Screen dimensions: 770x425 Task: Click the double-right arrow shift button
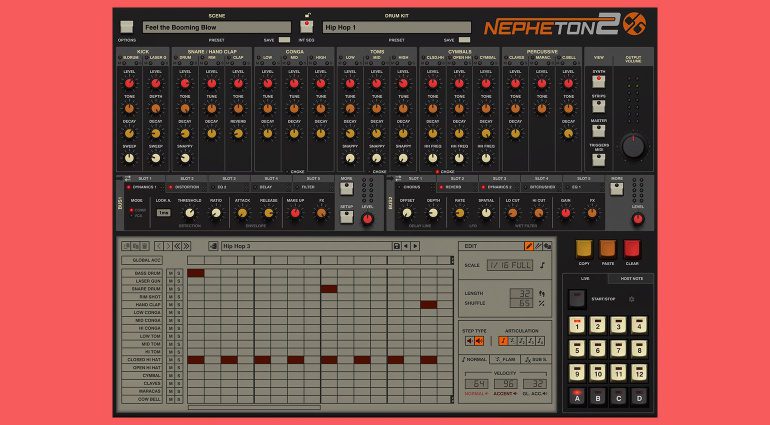[x=186, y=246]
